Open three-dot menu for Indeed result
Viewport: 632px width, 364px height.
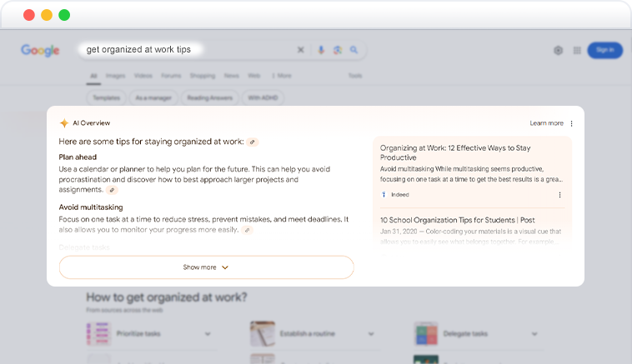(x=559, y=195)
